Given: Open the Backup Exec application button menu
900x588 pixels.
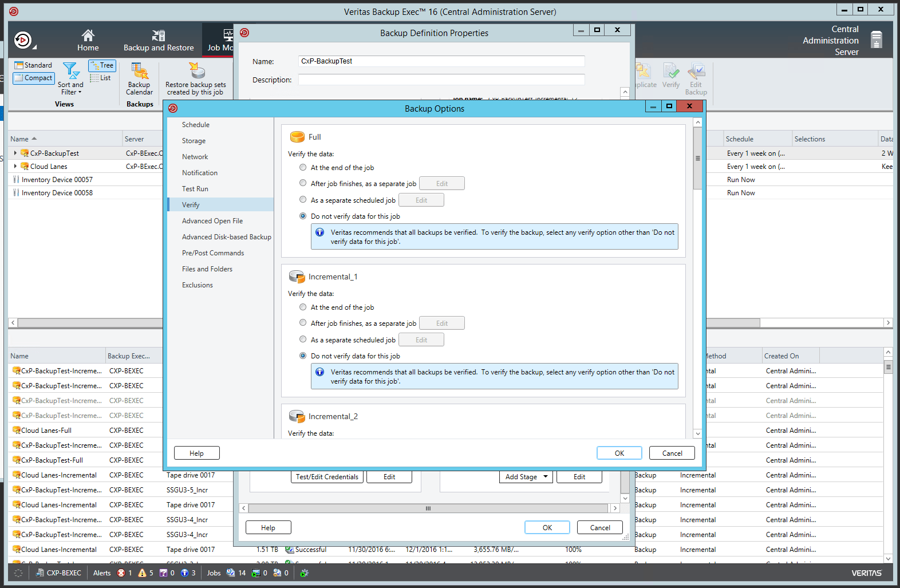Looking at the screenshot, I should [x=24, y=40].
